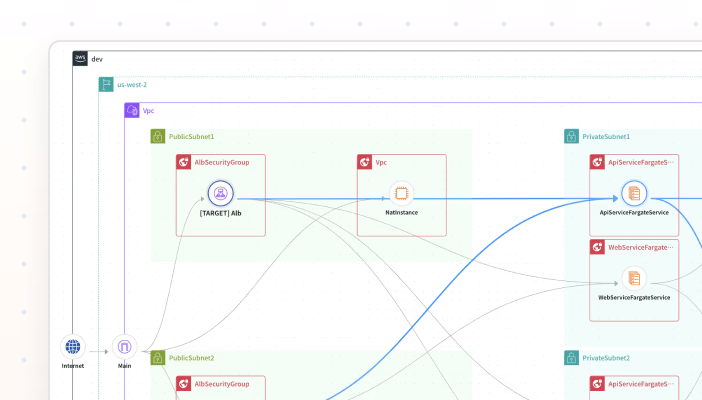Select the Internet globe node
Image resolution: width=702 pixels, height=400 pixels.
pos(73,347)
